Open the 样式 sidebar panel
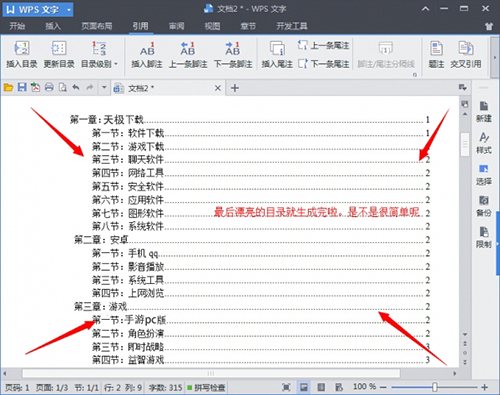The image size is (500, 395). coord(484,143)
